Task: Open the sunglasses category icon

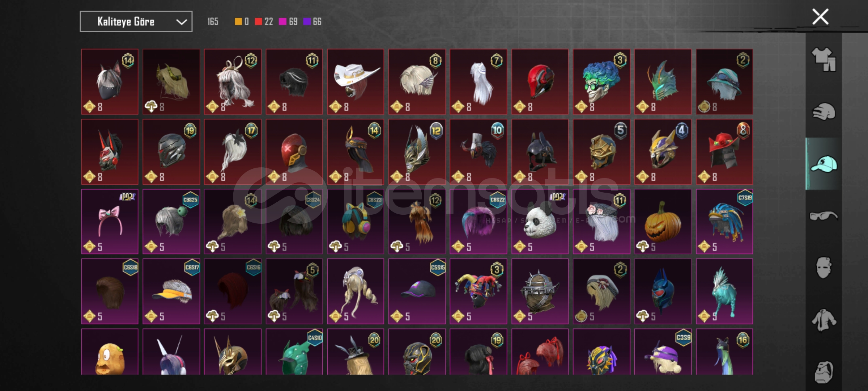Action: [824, 216]
